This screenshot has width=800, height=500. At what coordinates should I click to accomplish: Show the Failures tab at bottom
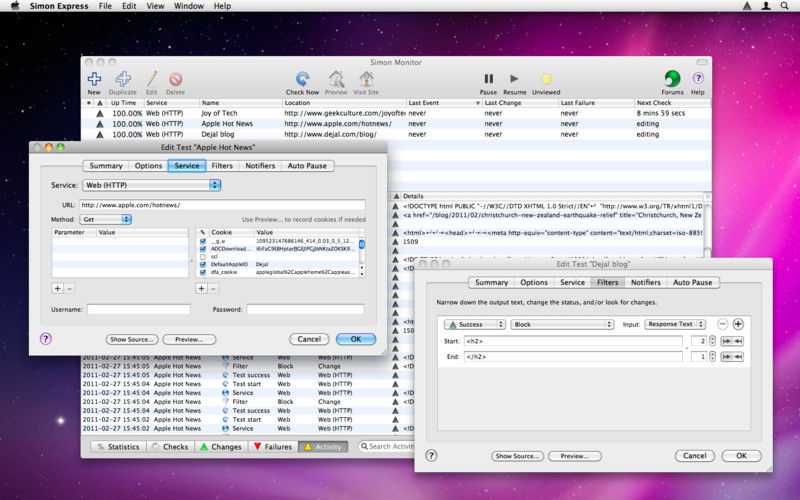point(273,446)
